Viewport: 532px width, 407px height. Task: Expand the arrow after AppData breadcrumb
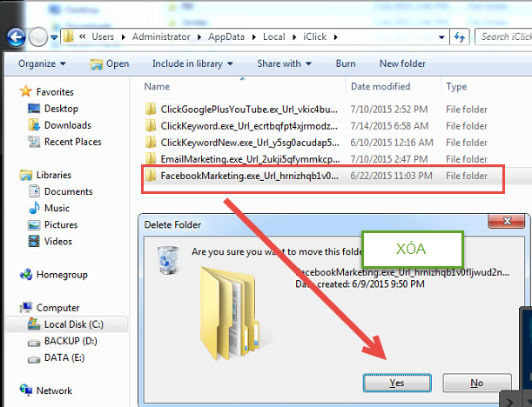254,37
